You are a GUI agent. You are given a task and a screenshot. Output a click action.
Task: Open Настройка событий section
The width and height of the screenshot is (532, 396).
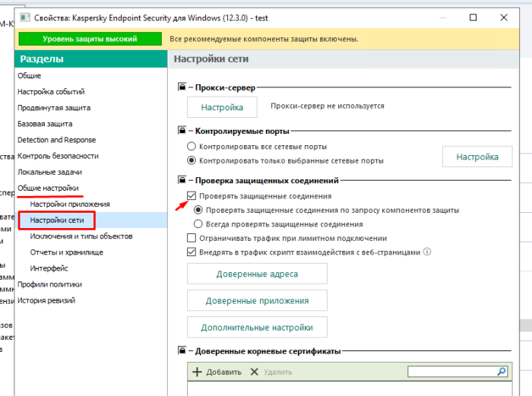point(51,92)
